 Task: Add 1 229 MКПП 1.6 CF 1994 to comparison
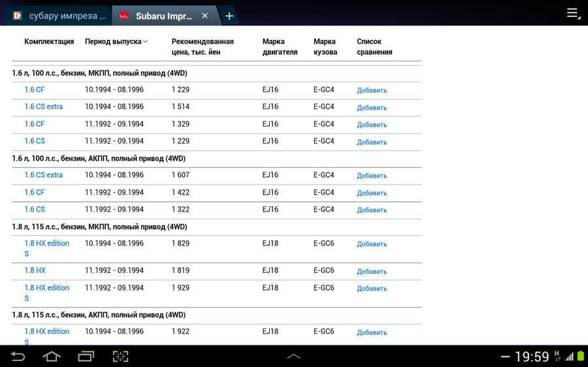372,90
